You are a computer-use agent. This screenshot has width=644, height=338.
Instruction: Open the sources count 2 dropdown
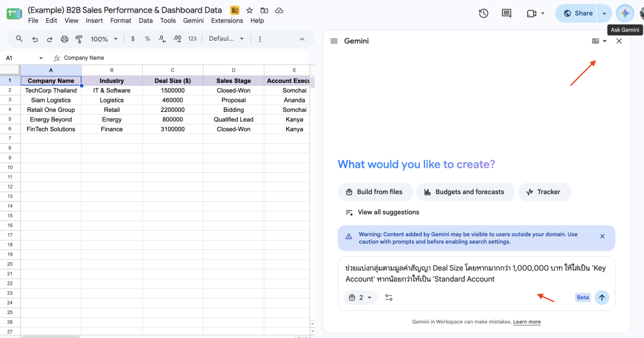point(360,298)
